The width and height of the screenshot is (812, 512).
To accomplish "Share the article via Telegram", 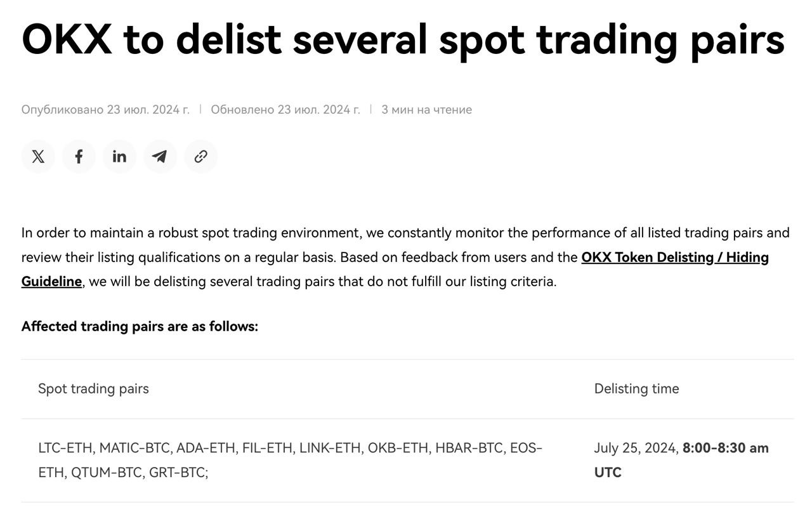I will pos(160,157).
